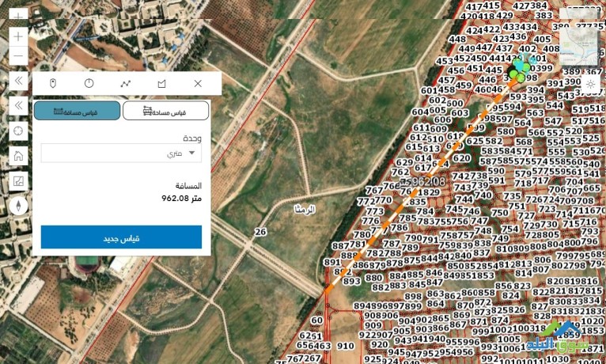Image resolution: width=606 pixels, height=364 pixels.
Task: Locate my position with the crosshair icon
Action: point(18,131)
